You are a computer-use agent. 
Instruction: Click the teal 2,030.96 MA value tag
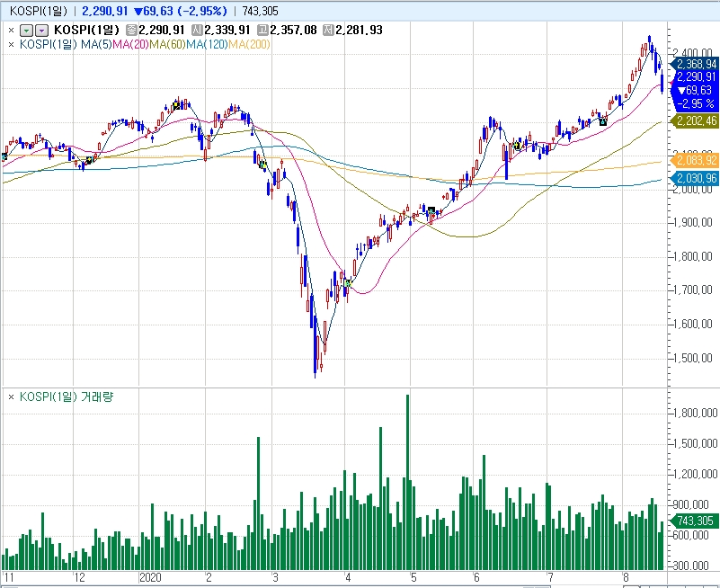click(696, 178)
